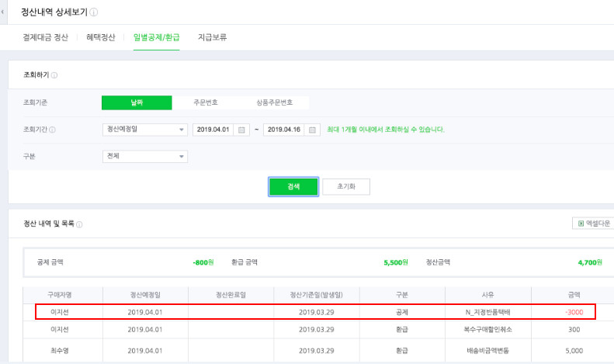
Task: Download list with 엑셀다운 button
Action: point(591,224)
